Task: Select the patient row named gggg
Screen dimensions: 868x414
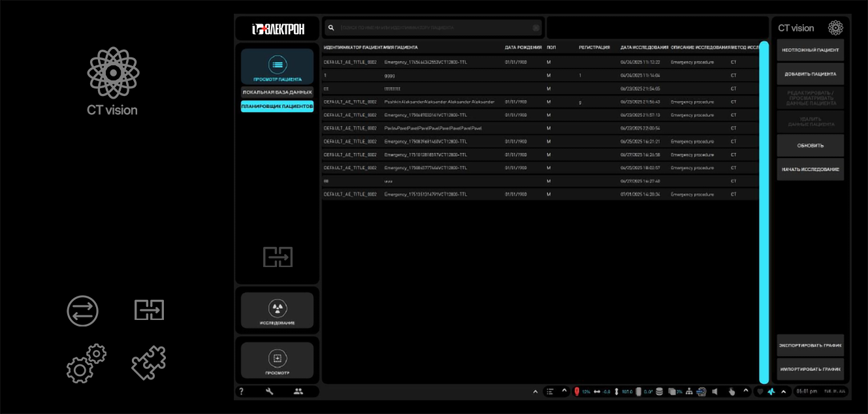Action: pos(540,75)
